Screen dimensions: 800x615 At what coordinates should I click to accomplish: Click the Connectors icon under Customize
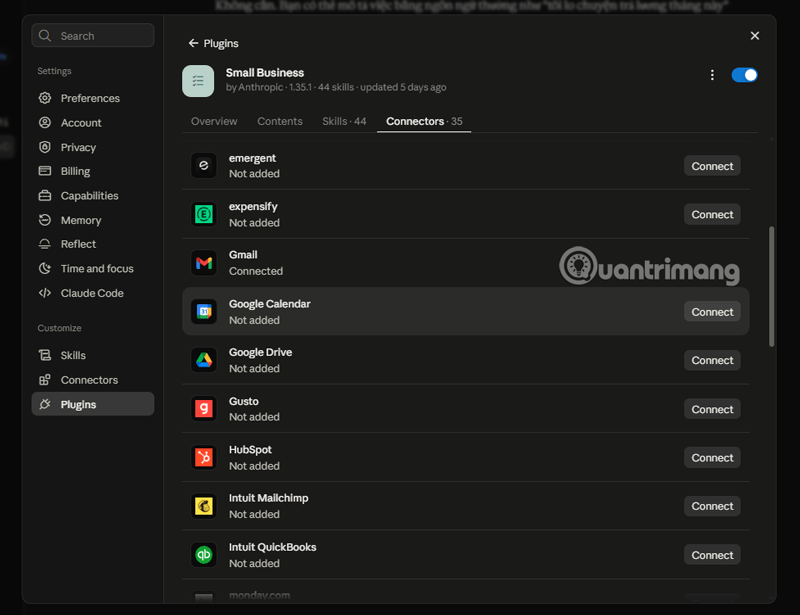[45, 380]
